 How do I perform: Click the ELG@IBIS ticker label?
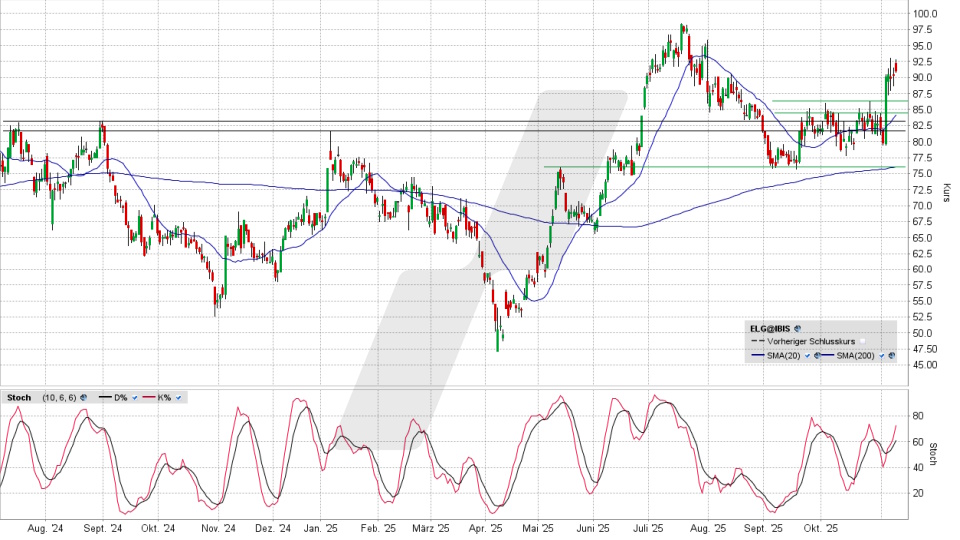coord(768,327)
